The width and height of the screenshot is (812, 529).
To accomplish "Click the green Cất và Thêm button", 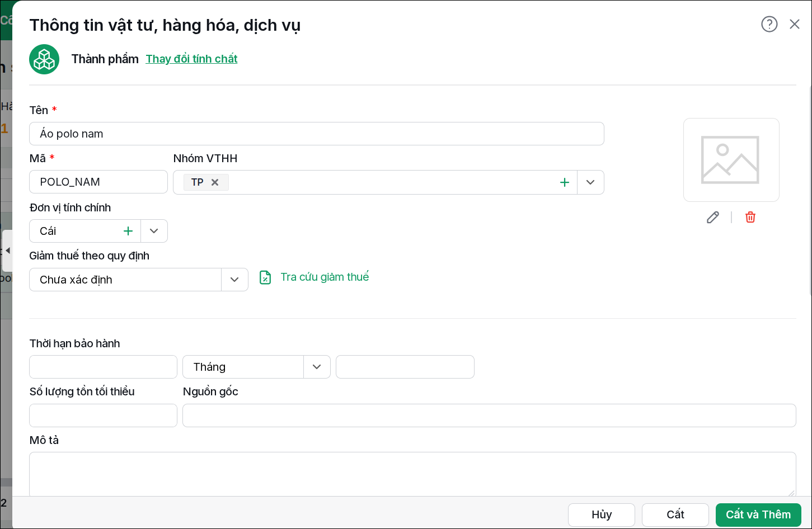I will (758, 514).
